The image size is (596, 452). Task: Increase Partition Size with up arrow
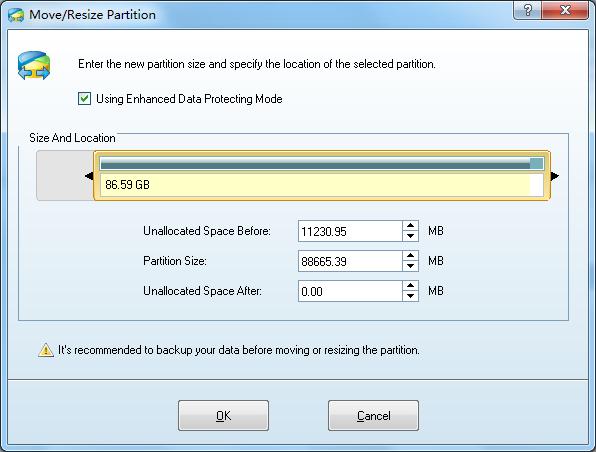coord(410,256)
